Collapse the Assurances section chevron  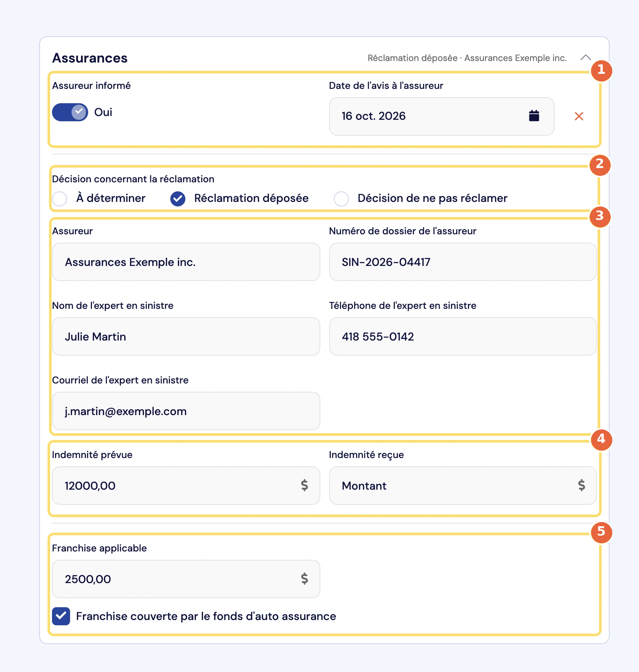coord(585,58)
